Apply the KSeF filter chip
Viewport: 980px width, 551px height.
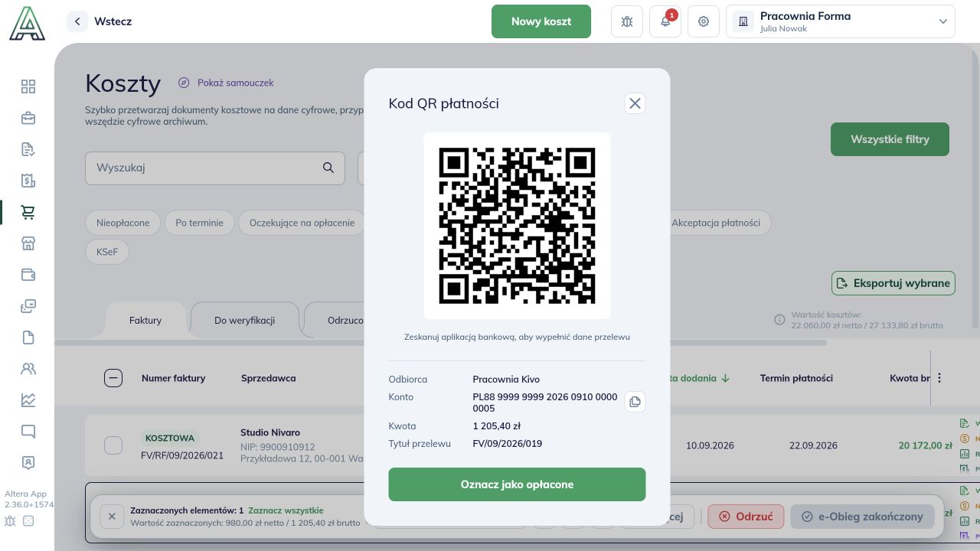tap(107, 251)
